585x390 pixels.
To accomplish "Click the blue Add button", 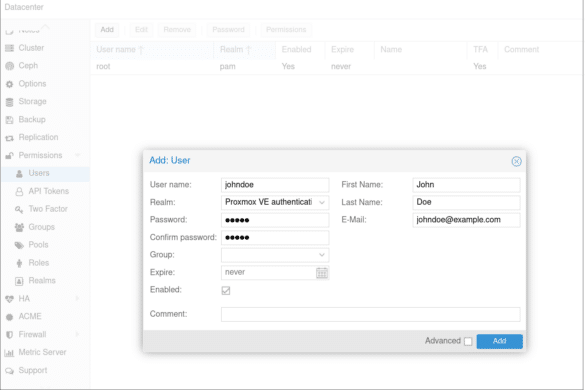I will pyautogui.click(x=499, y=341).
